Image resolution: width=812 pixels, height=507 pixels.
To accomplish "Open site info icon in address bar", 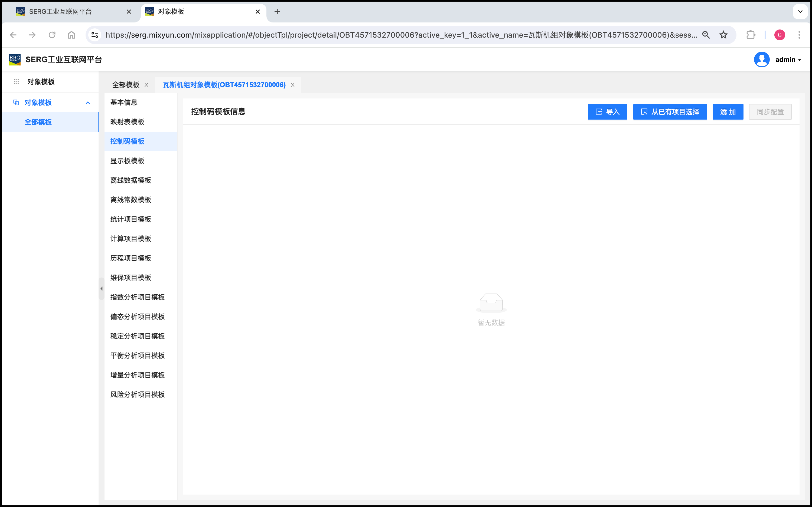I will pos(95,35).
